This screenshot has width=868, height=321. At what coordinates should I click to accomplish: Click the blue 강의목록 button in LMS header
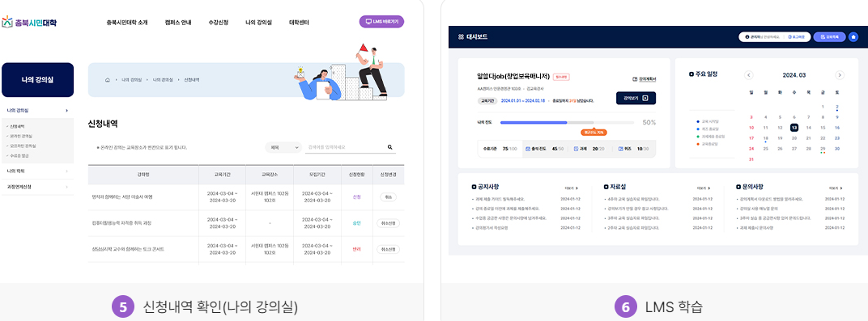[x=829, y=37]
